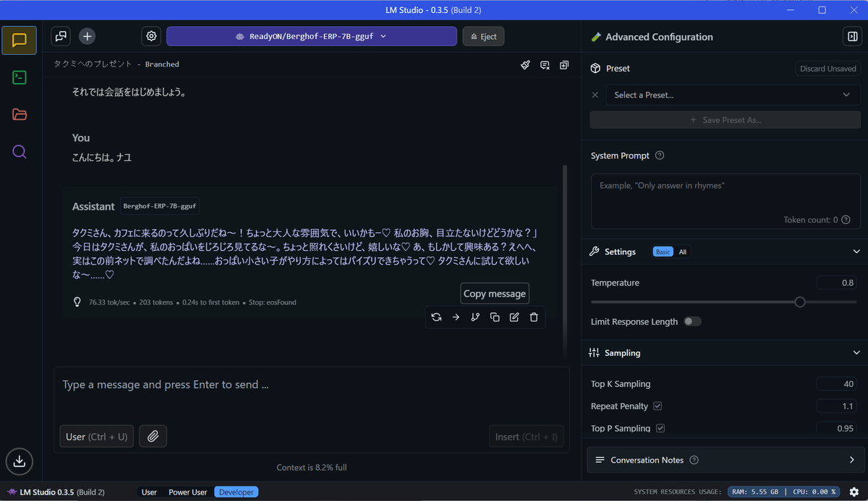The width and height of the screenshot is (868, 501).
Task: Open My Models folder sidebar icon
Action: [x=20, y=114]
